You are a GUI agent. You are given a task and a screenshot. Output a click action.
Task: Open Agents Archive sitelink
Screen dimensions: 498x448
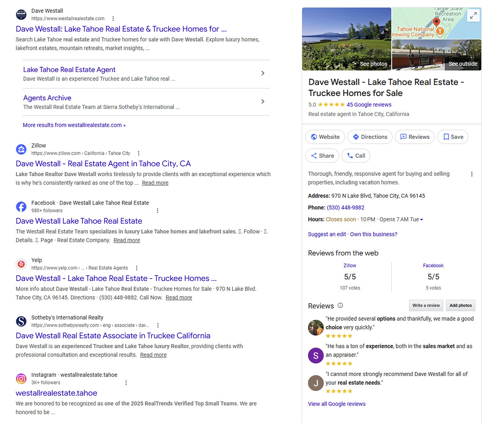coord(47,98)
